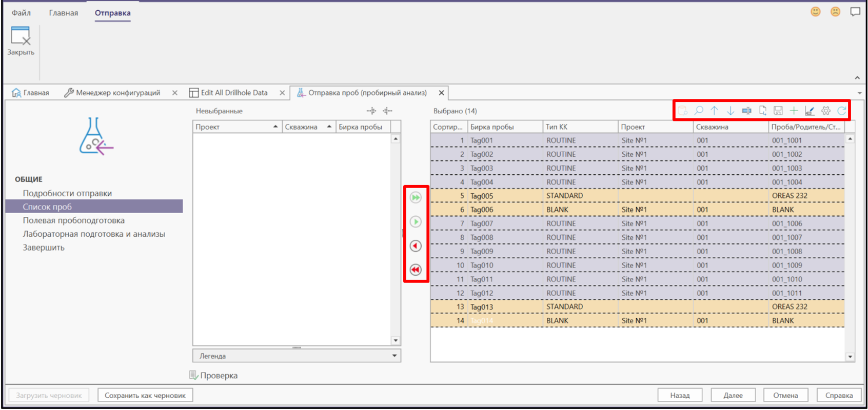Remove all samples with the red double-left arrow
The height and width of the screenshot is (410, 868).
click(416, 270)
